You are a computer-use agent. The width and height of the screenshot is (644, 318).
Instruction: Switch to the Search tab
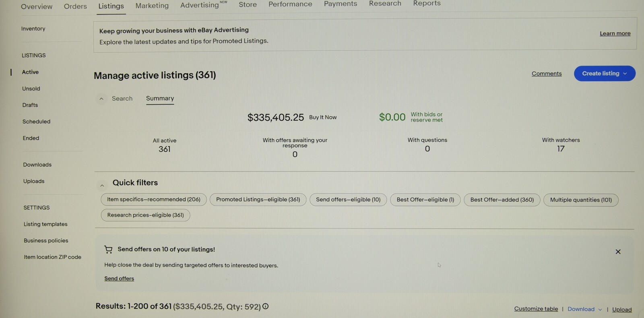pyautogui.click(x=122, y=99)
